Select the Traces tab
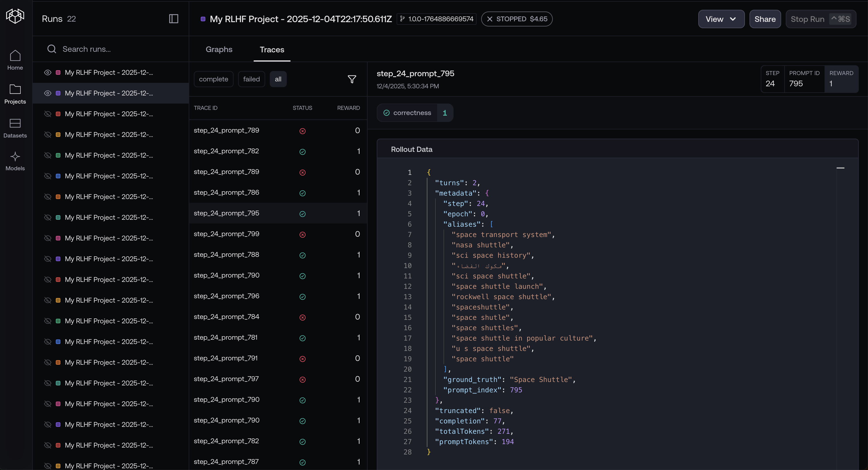The width and height of the screenshot is (868, 470). pyautogui.click(x=272, y=49)
